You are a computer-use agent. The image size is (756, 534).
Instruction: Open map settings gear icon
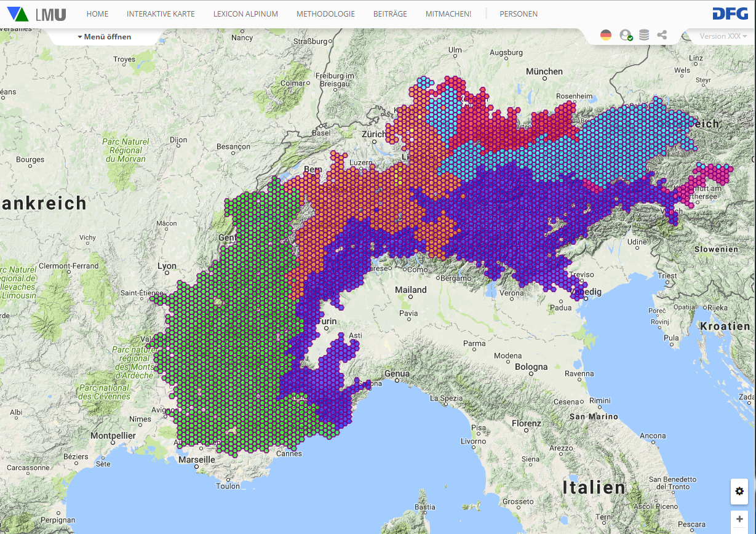[739, 492]
